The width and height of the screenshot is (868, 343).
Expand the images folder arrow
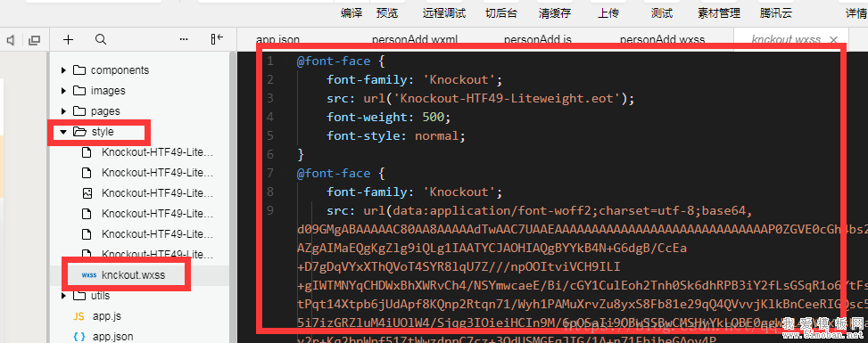pos(63,91)
